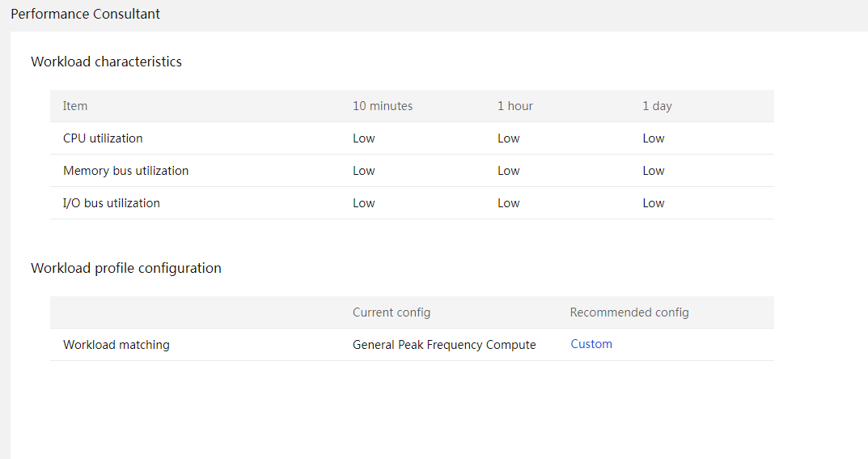Select the Memory bus utilization row label
Viewport: 868px width, 459px height.
[x=125, y=171]
